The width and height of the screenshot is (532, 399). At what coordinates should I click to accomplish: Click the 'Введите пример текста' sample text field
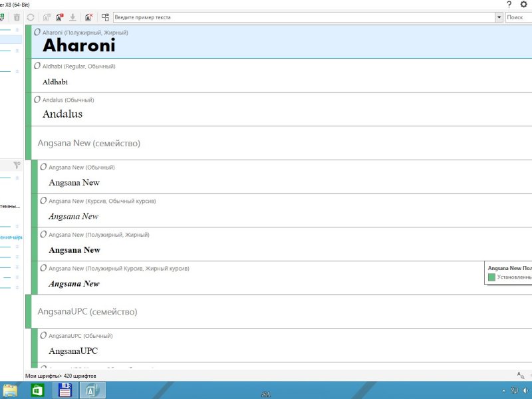[x=305, y=17]
